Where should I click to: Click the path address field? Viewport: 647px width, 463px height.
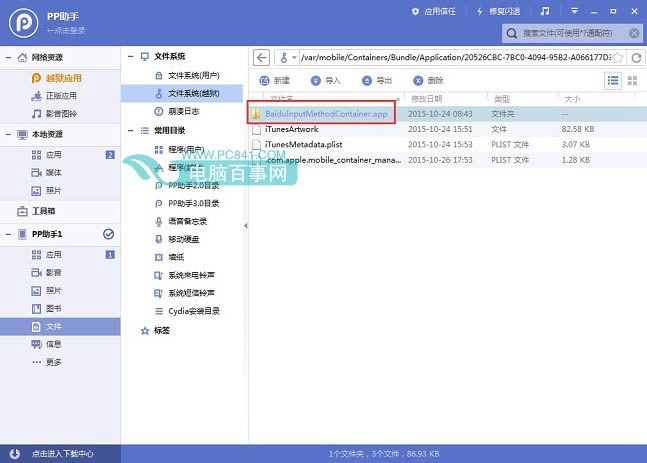click(456, 57)
